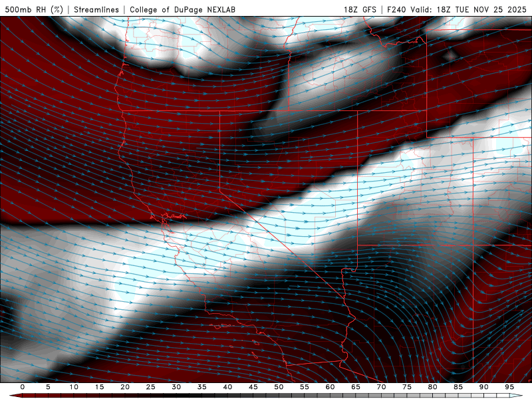Select the '10' value on the color scale
Viewport: 532px width, 399px height.
(x=74, y=387)
